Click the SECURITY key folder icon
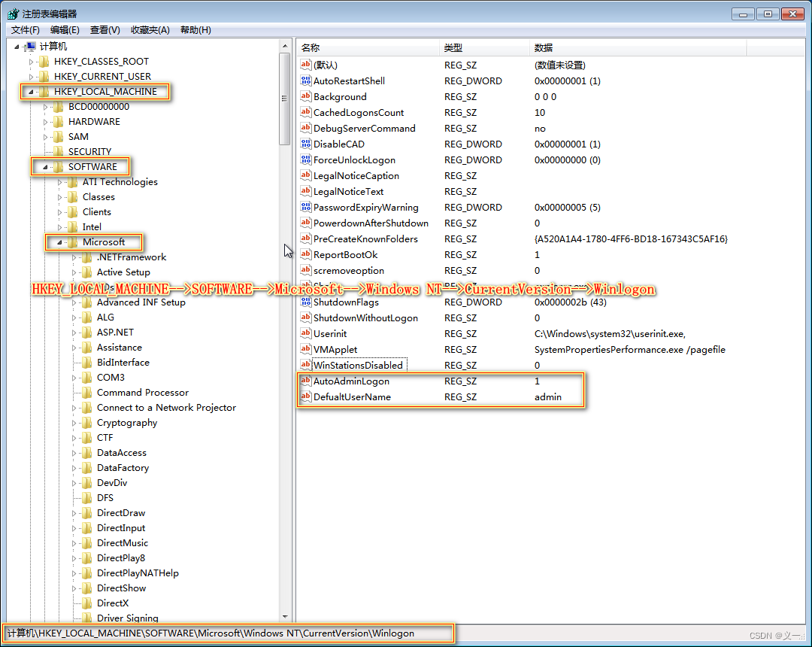 [x=59, y=152]
